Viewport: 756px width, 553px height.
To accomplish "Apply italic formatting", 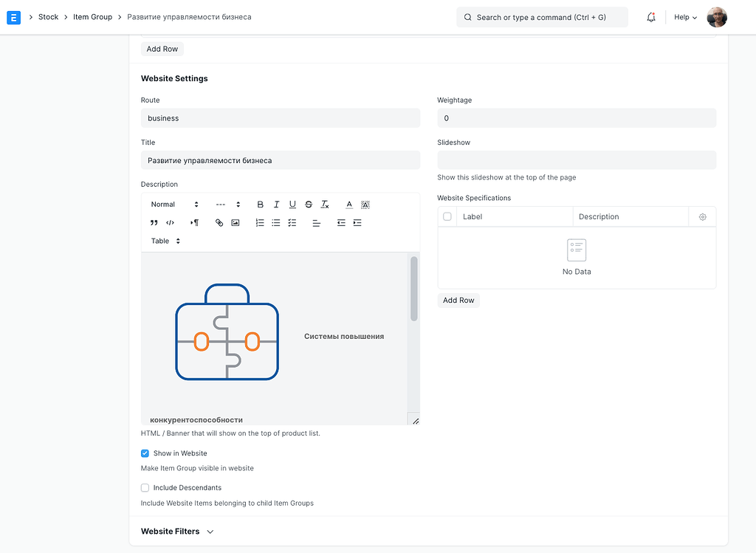I will pyautogui.click(x=275, y=205).
